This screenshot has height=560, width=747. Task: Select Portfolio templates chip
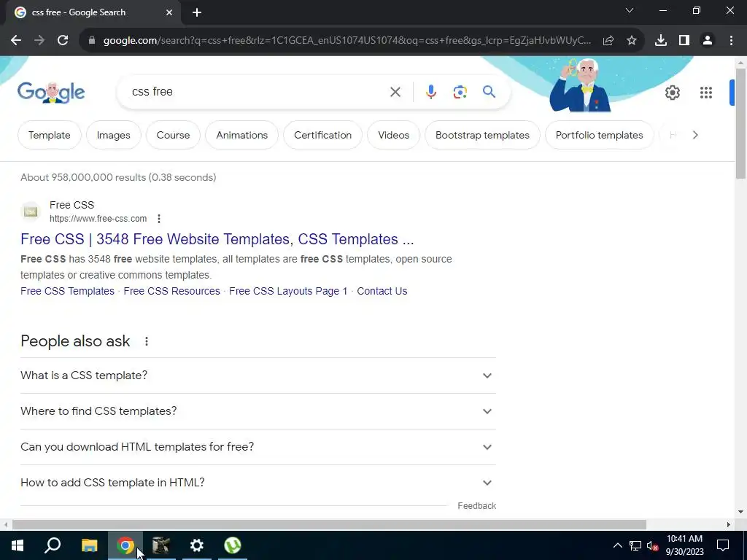click(x=600, y=135)
